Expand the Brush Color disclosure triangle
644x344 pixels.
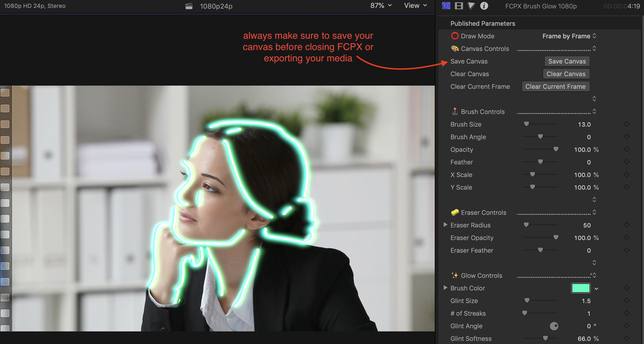(x=445, y=288)
